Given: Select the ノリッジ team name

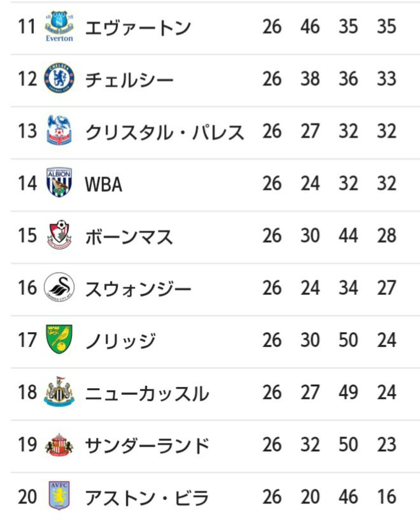Looking at the screenshot, I should coord(121,341).
